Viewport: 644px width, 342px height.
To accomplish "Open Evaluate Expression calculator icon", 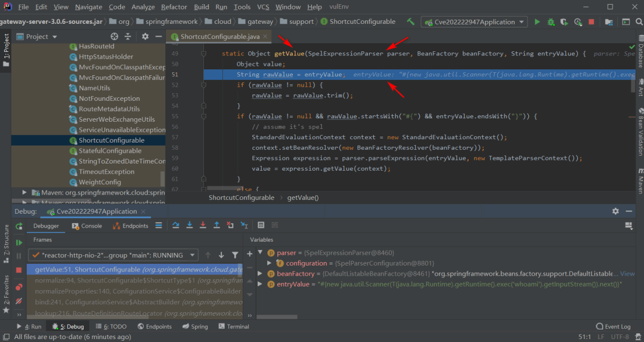I will [x=261, y=225].
